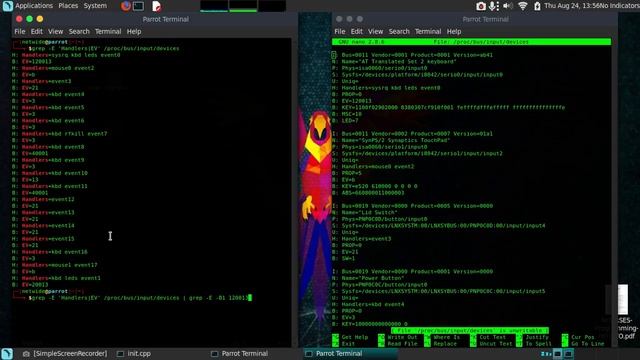The height and width of the screenshot is (360, 640).
Task: Click the camera icon in system tray
Action: (481, 6)
